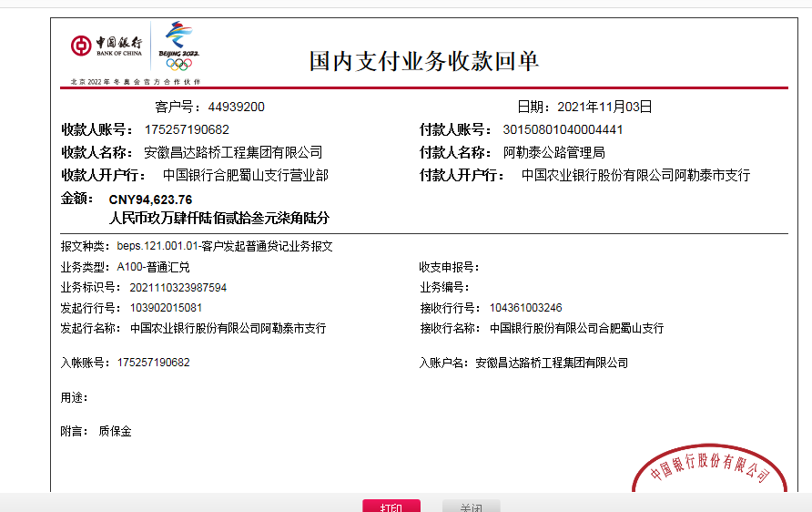
Task: Click the payer account number 30150801040004441
Action: coord(563,129)
